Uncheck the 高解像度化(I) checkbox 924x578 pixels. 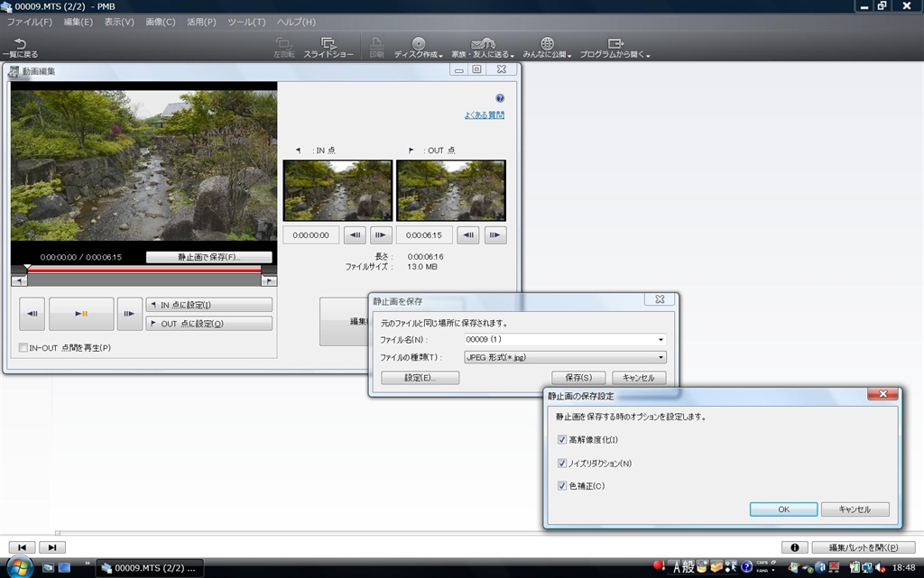pos(562,440)
